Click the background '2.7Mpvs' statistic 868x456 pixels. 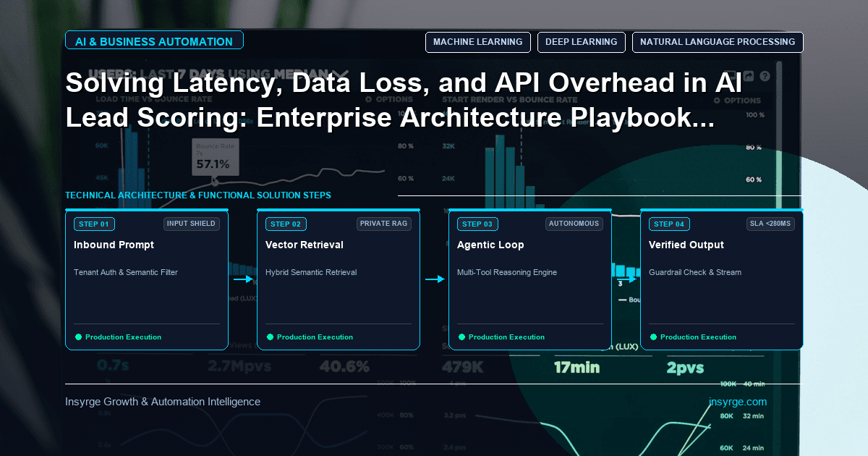point(239,367)
